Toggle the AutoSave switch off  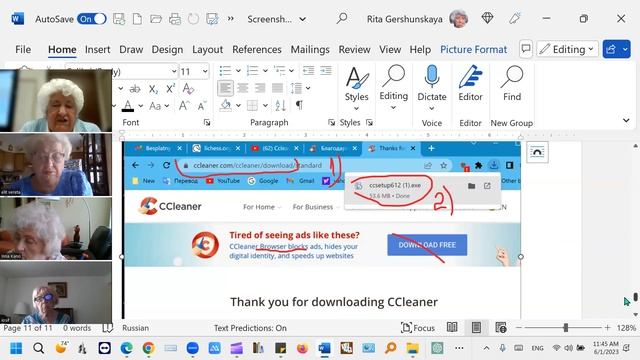point(92,19)
